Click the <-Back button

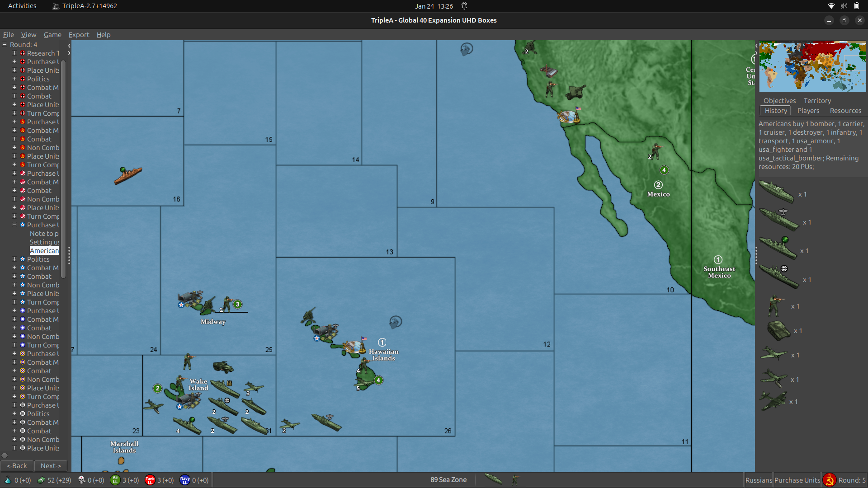click(x=17, y=466)
